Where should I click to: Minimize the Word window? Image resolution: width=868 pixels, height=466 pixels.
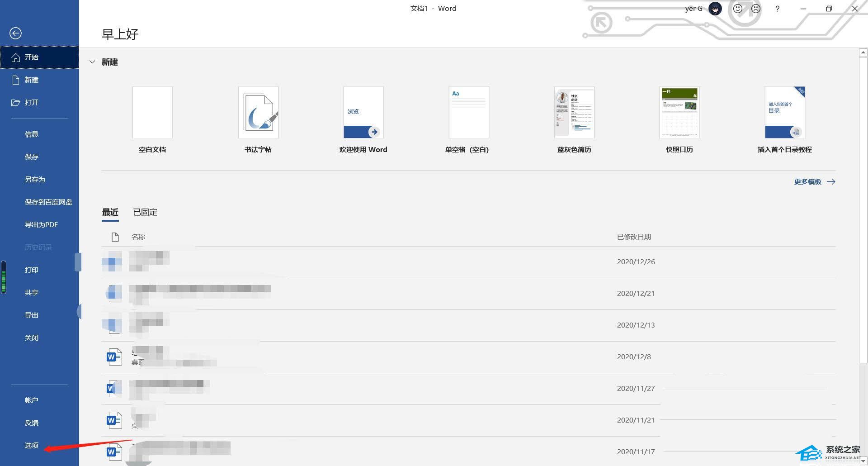pos(803,9)
